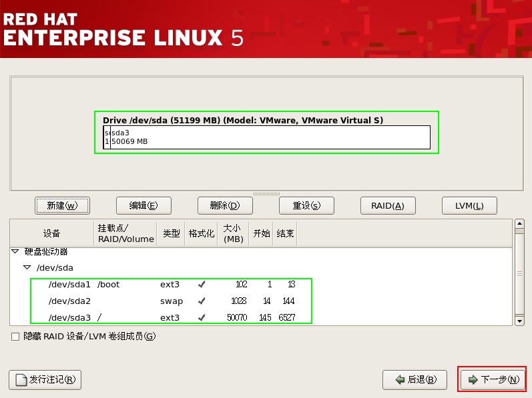Sort by 设备 column header
This screenshot has width=532, height=398.
point(51,233)
